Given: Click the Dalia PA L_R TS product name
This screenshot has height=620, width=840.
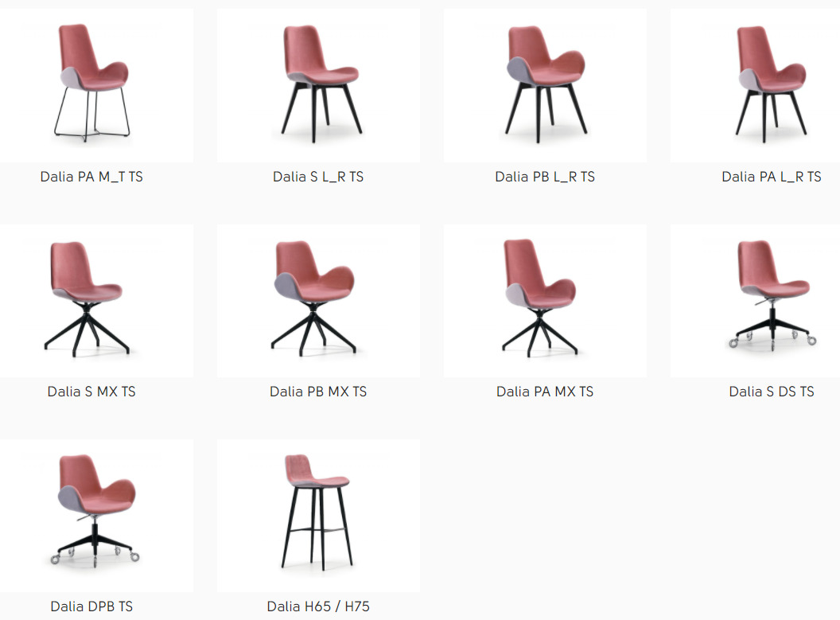Looking at the screenshot, I should pos(772,177).
